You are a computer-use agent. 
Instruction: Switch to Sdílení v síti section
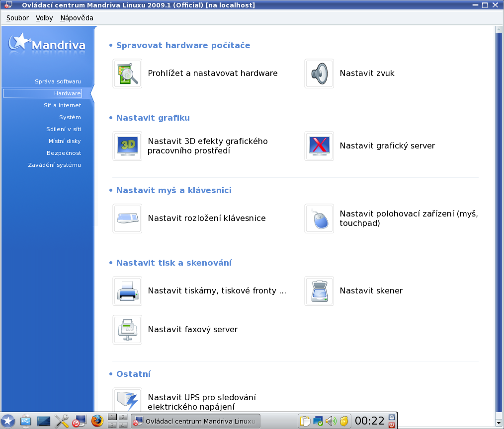click(x=63, y=129)
